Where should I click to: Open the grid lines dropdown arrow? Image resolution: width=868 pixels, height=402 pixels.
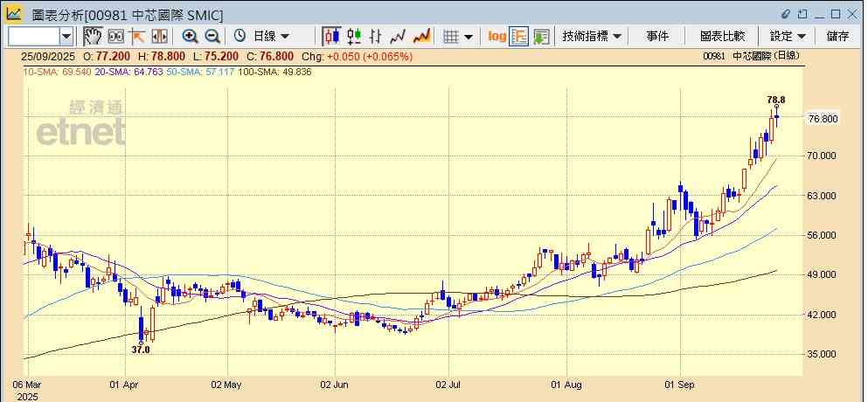[x=469, y=37]
